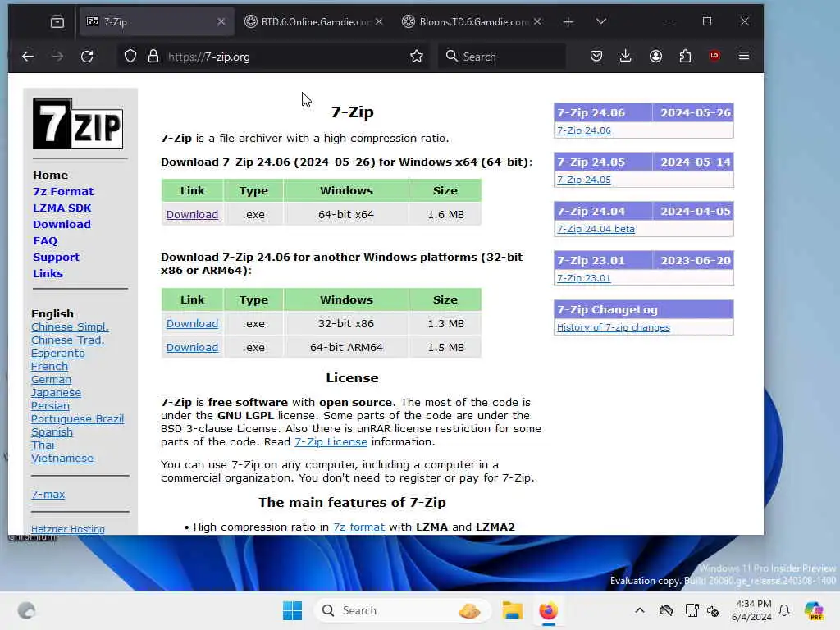Open History of 7-zip changes link
This screenshot has height=630, width=840.
coord(614,327)
